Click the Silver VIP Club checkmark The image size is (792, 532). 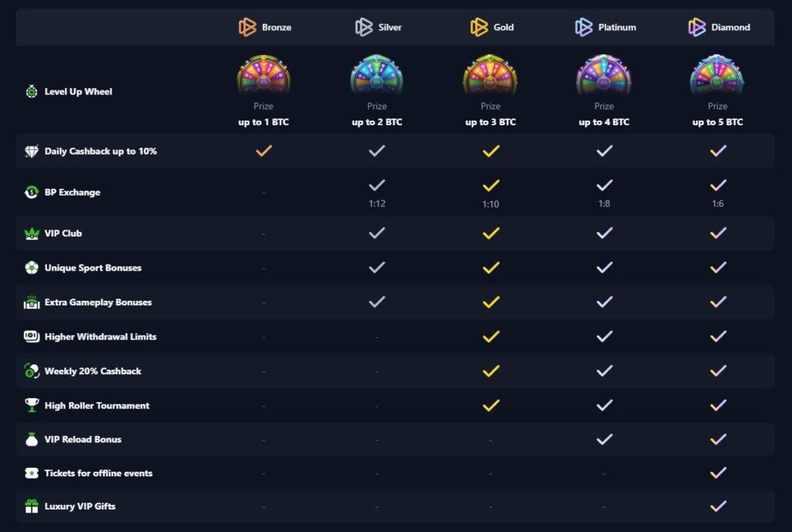[x=377, y=232]
